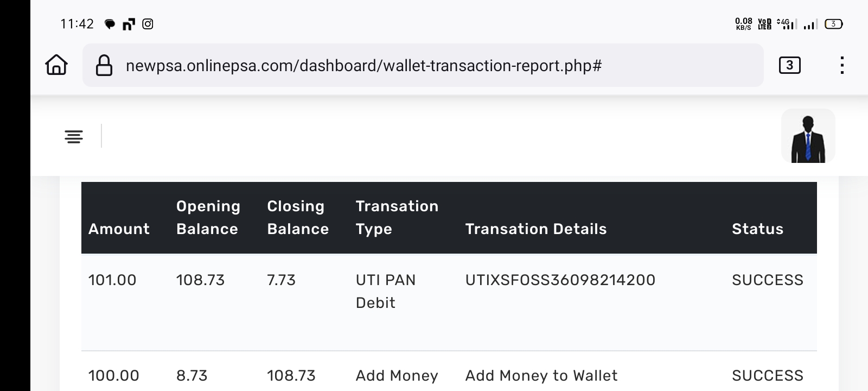Tap the chat notification icon in status bar

[x=110, y=24]
